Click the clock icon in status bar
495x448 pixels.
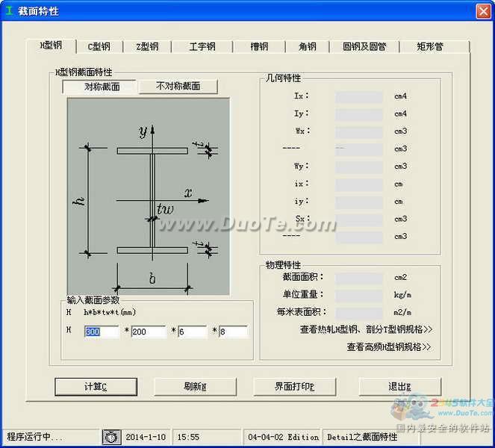pos(111,438)
